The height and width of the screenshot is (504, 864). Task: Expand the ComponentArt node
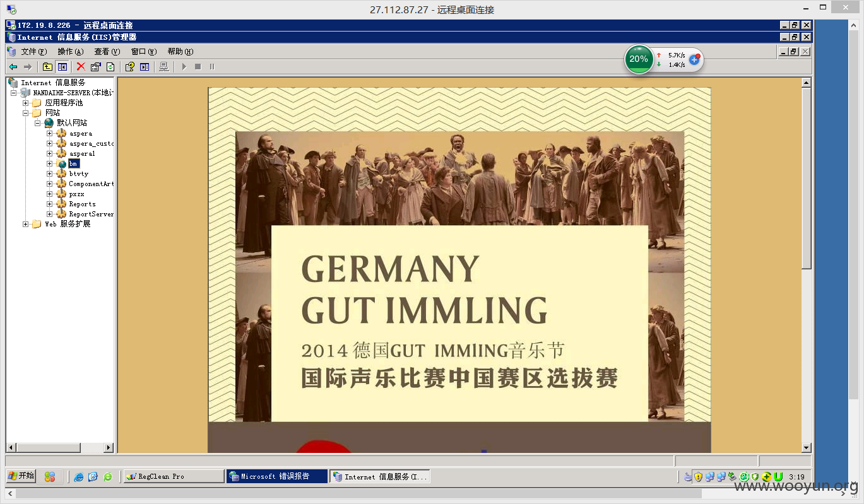coord(49,184)
